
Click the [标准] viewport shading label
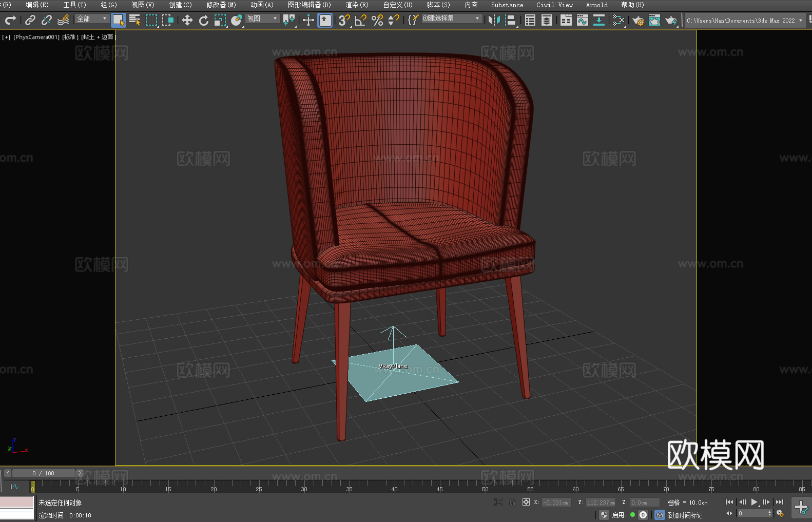coord(70,37)
